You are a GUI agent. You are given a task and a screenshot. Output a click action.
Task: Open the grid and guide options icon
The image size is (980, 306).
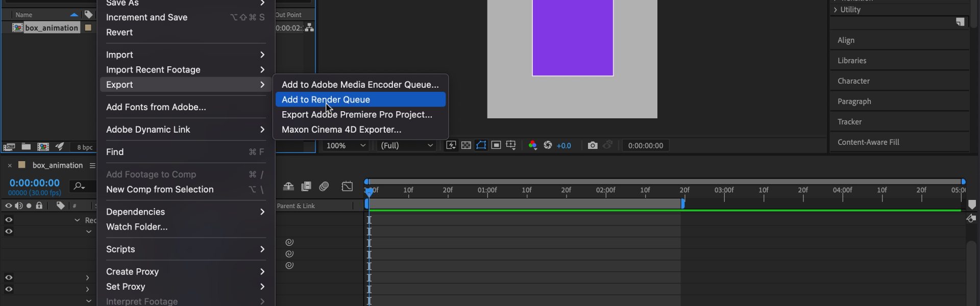511,145
